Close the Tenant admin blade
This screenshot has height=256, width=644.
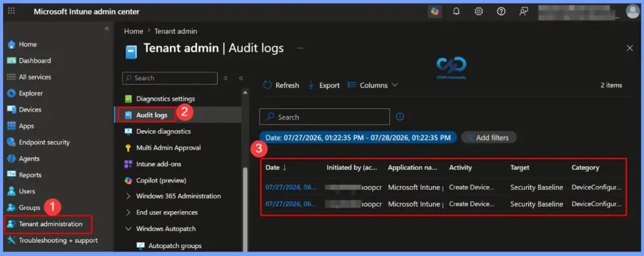630,48
